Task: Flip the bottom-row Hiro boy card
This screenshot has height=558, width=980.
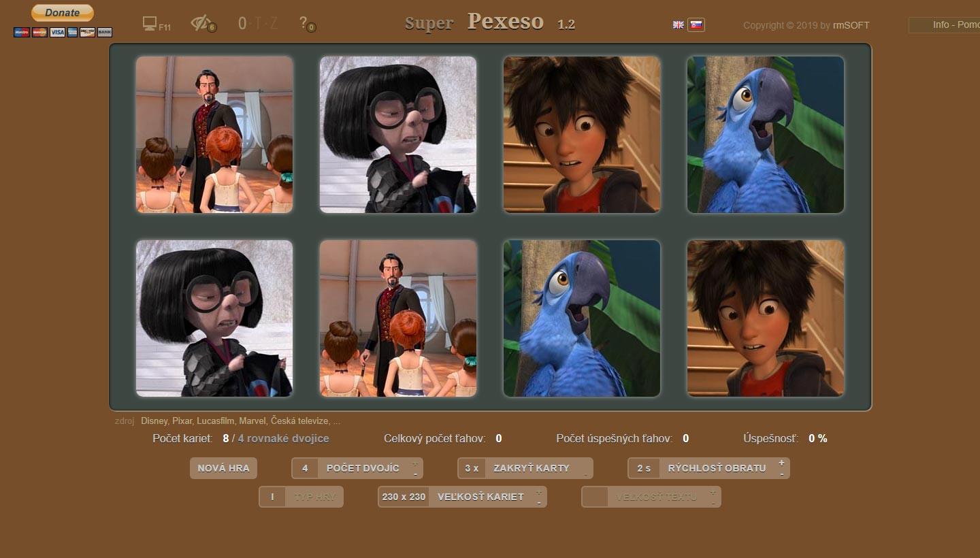Action: click(766, 318)
